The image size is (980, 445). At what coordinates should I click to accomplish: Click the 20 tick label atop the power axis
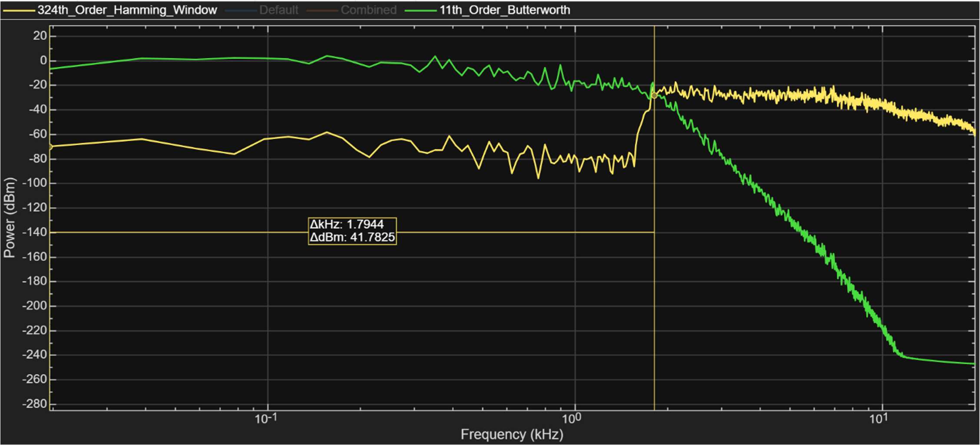[x=40, y=36]
